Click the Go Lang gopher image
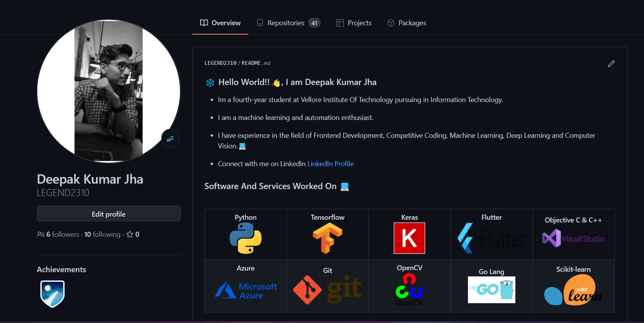Screen dimensions: 644x323 (x=491, y=290)
